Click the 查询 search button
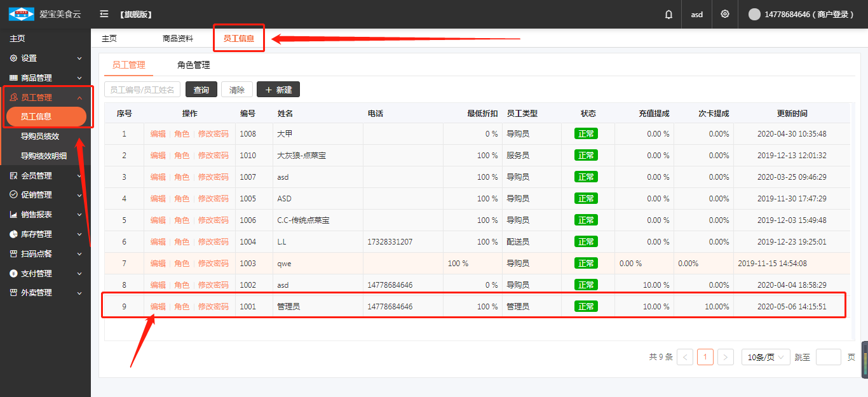This screenshot has height=397, width=868. click(x=201, y=90)
